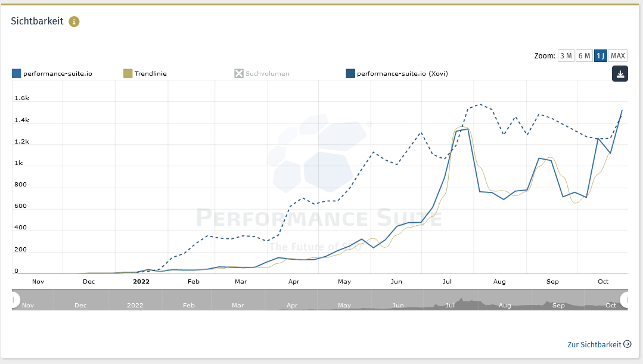643x364 pixels.
Task: Open the Sichtbarkeit info icon
Action: coord(74,21)
